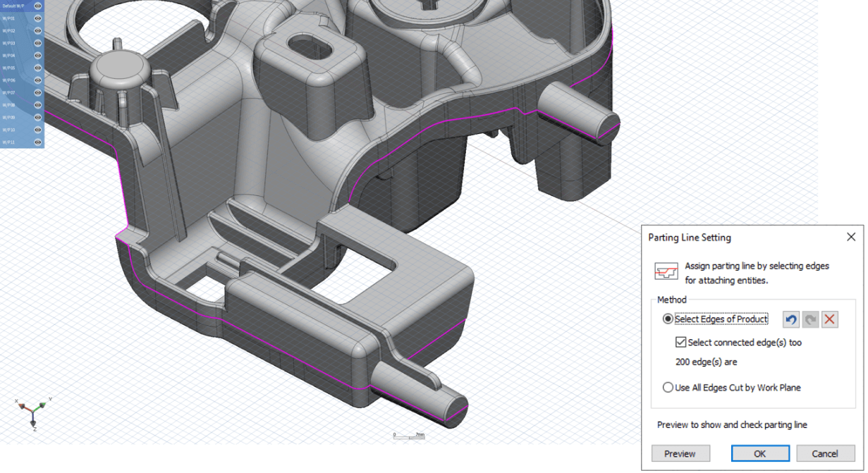Hide work plane W/P10
868x473 pixels.
37,129
